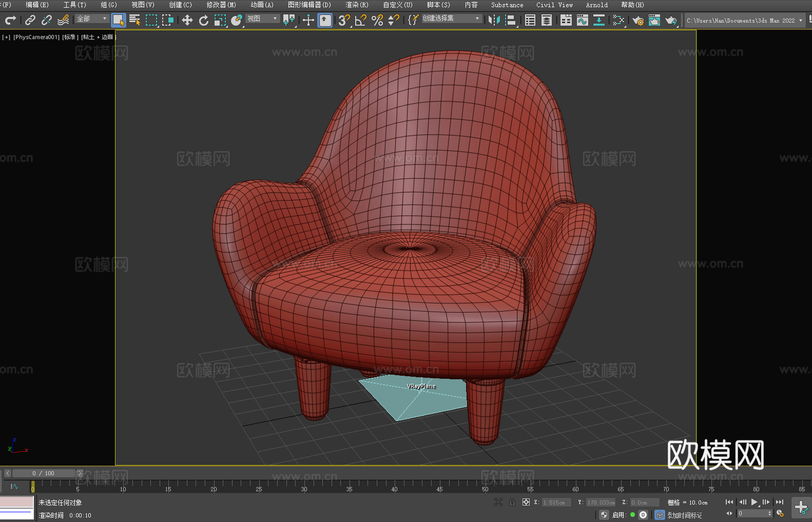Click Next Frame button

[766, 502]
